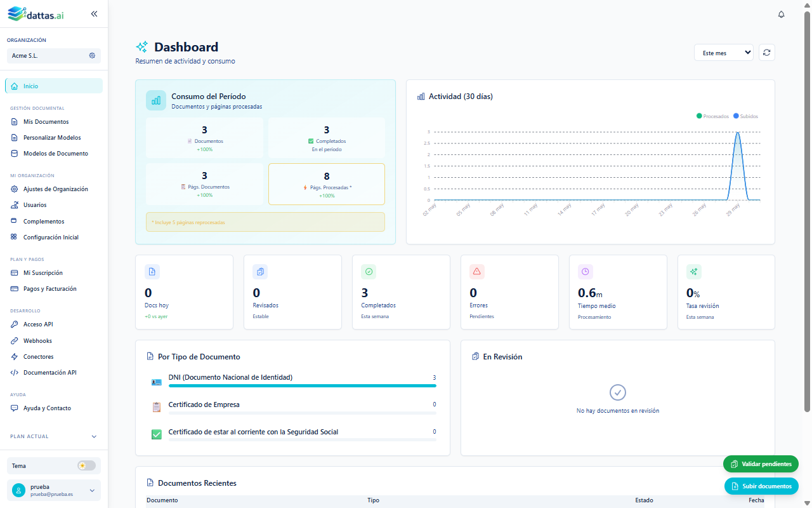The height and width of the screenshot is (508, 812).
Task: Click the Subir documentos button
Action: tap(761, 486)
